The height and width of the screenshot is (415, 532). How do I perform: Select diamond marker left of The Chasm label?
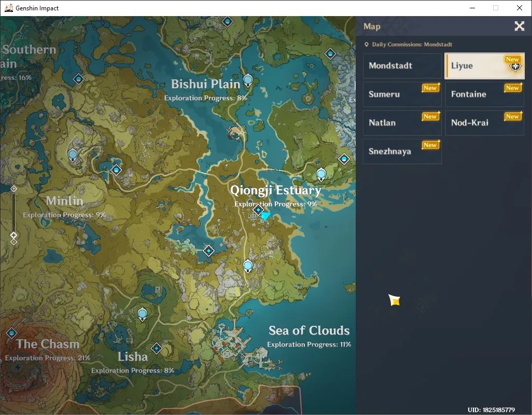[x=11, y=333]
